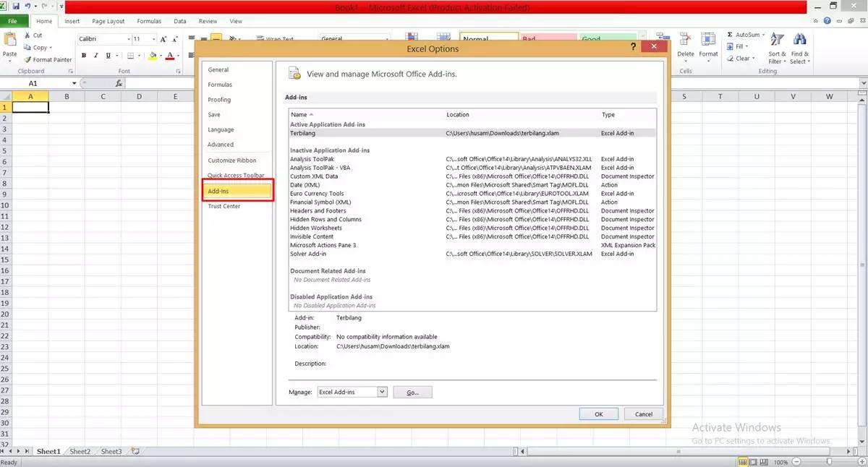The image size is (868, 467).
Task: Click cell A1 in the worksheet
Action: click(31, 107)
